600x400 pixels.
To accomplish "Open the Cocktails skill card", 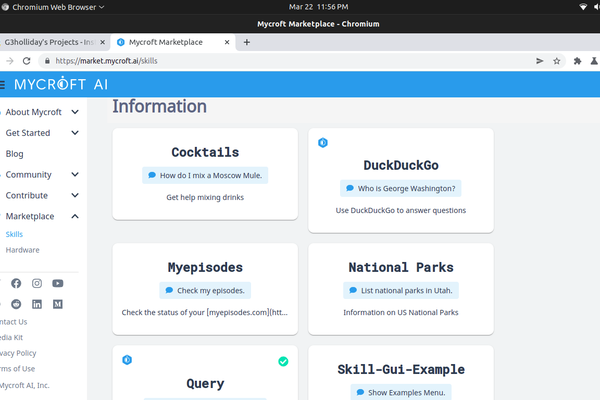I will click(205, 174).
